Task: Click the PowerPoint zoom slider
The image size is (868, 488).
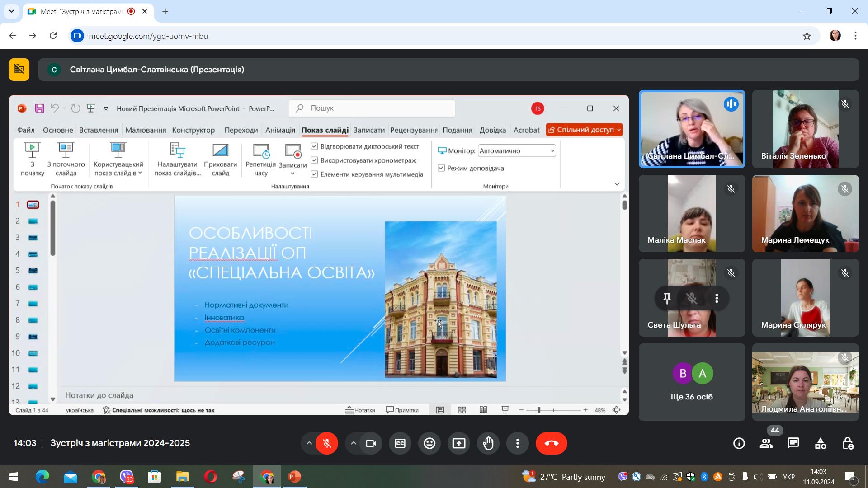Action: point(553,410)
